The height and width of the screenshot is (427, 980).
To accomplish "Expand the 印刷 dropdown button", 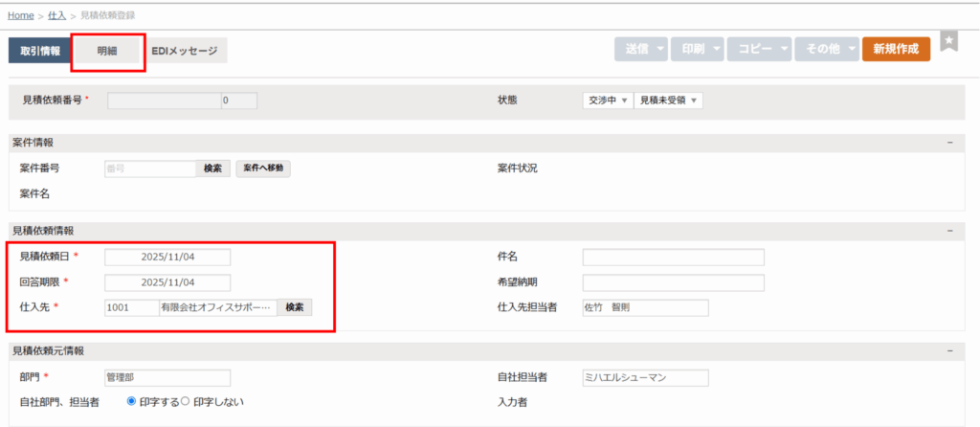I will click(697, 50).
